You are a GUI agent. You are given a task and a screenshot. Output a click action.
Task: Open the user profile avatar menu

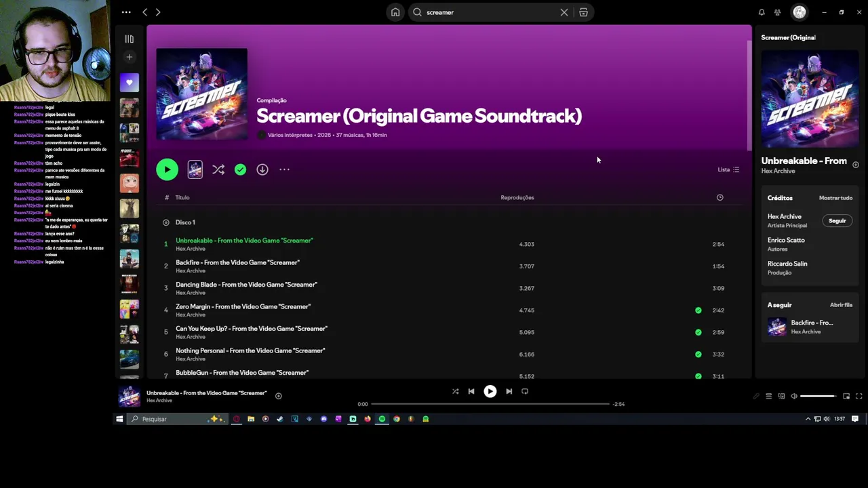[x=800, y=12]
